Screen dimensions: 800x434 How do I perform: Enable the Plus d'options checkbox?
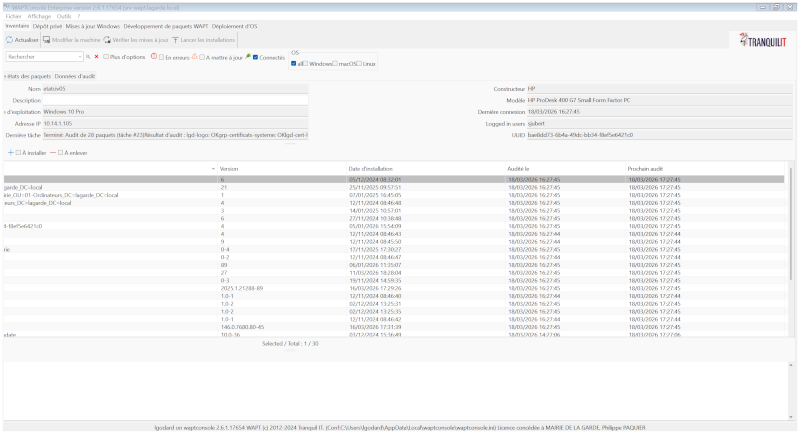click(x=106, y=57)
